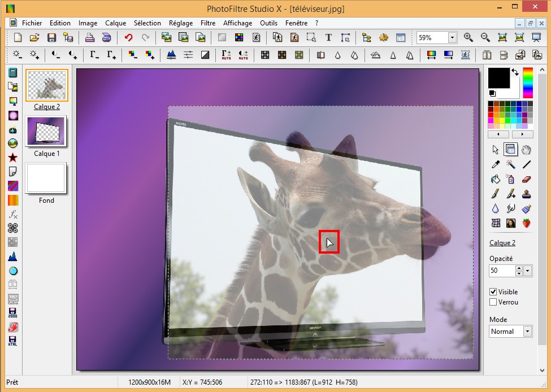Screen dimensions: 551x392
Task: Click the rainbow color spectrum strip
Action: (x=528, y=83)
